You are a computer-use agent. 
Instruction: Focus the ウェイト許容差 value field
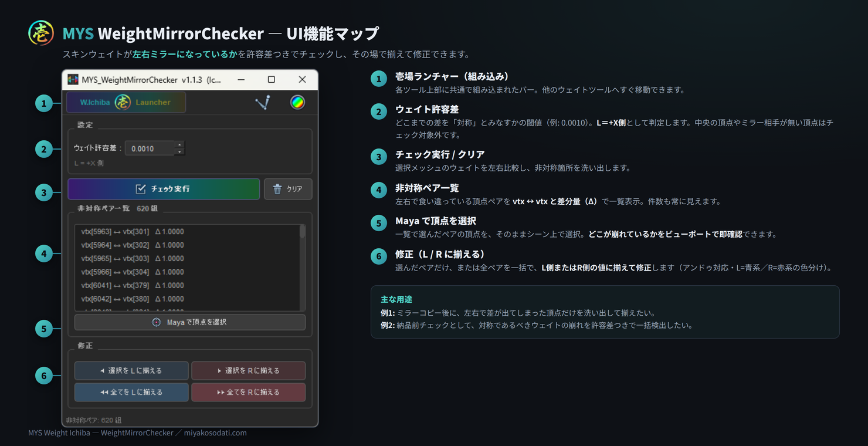coord(150,148)
